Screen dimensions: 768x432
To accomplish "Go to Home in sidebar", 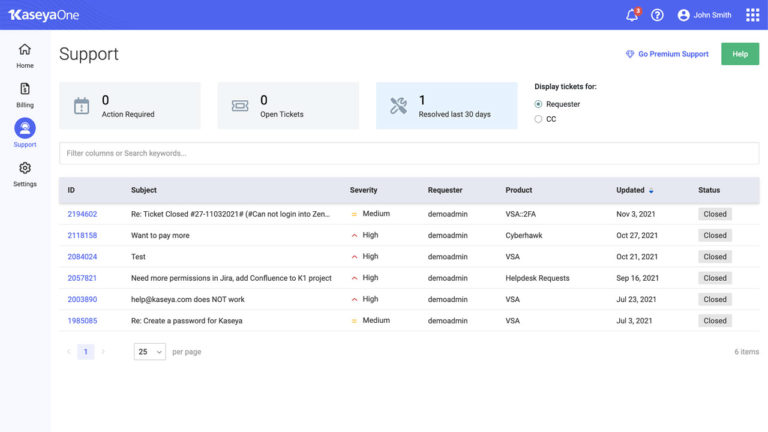I will pyautogui.click(x=24, y=55).
